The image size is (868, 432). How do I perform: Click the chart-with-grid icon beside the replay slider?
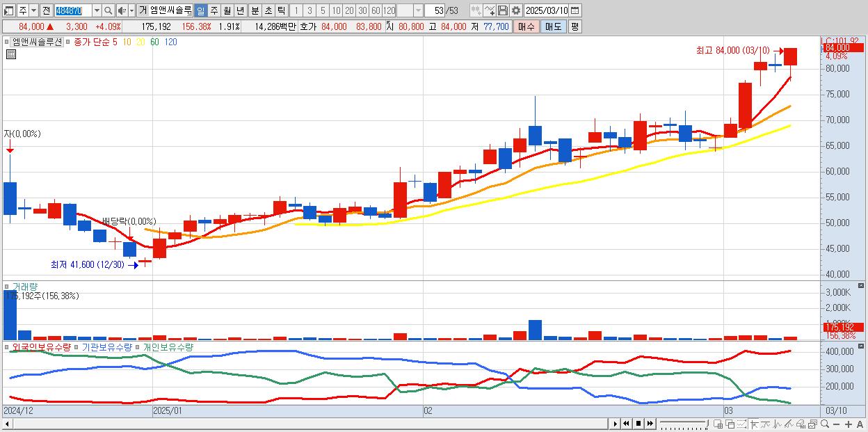[x=718, y=424]
